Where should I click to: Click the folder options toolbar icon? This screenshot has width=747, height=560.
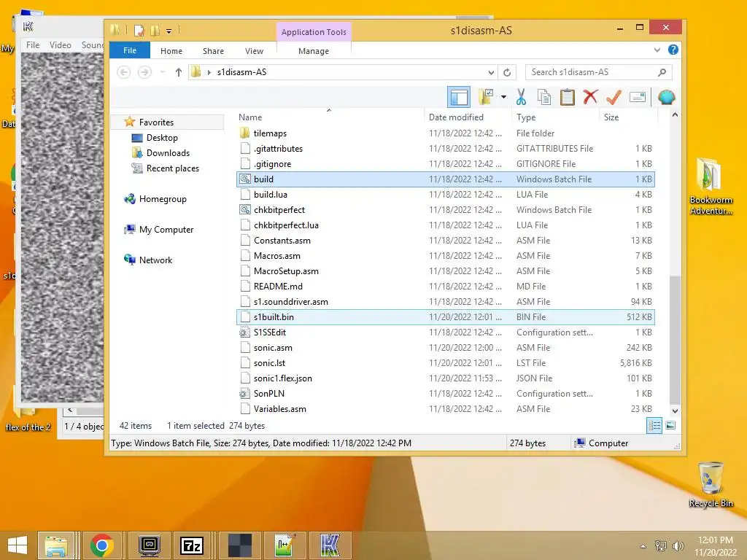(485, 97)
